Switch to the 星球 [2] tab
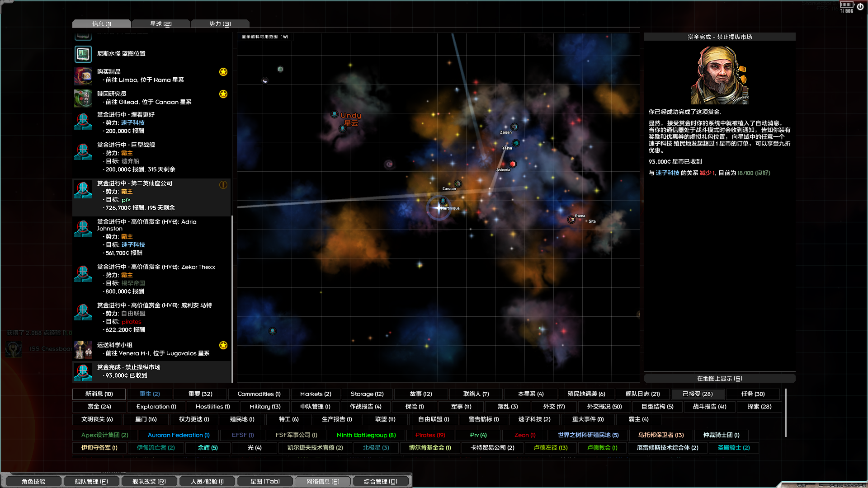Image resolution: width=868 pixels, height=488 pixels. point(161,24)
